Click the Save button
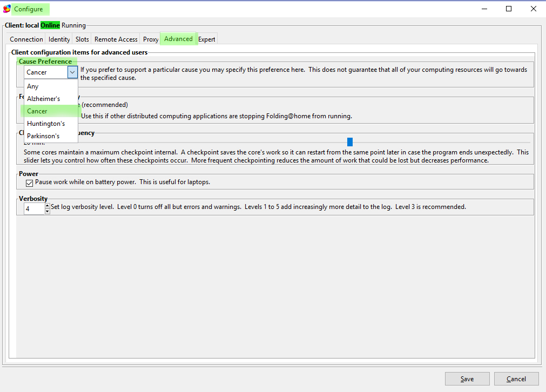This screenshot has width=546, height=392. (467, 379)
